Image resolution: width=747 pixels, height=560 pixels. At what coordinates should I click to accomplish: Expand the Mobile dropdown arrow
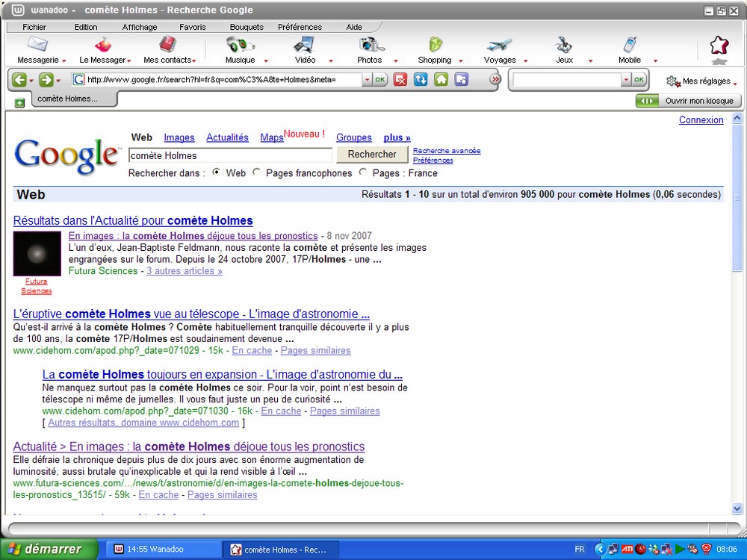point(656,61)
